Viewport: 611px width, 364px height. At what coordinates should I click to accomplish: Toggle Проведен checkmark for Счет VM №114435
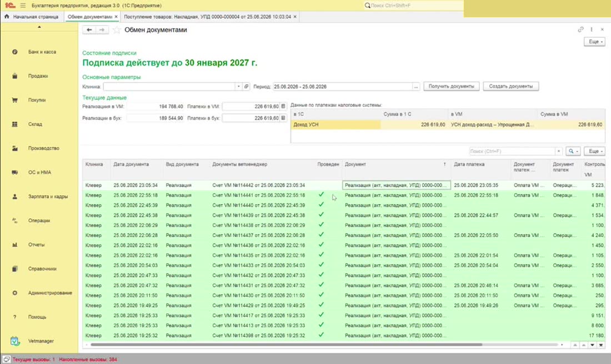click(321, 255)
